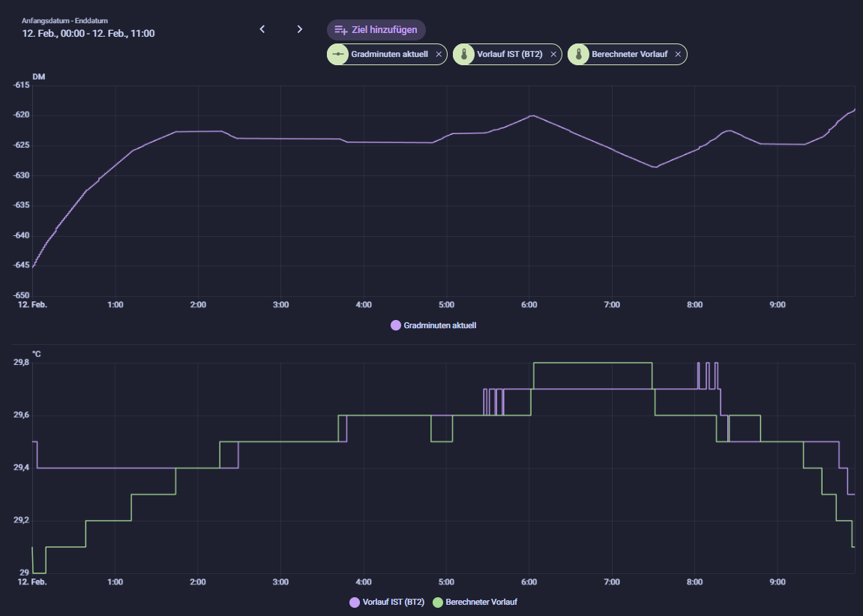The width and height of the screenshot is (863, 616).
Task: Click the Ziel hinzufügen button
Action: pyautogui.click(x=376, y=30)
